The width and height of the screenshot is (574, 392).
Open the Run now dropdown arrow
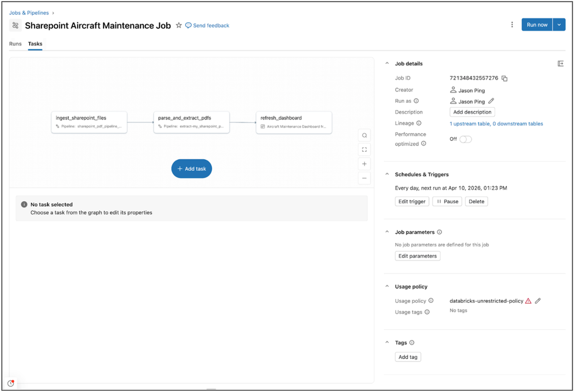point(559,25)
